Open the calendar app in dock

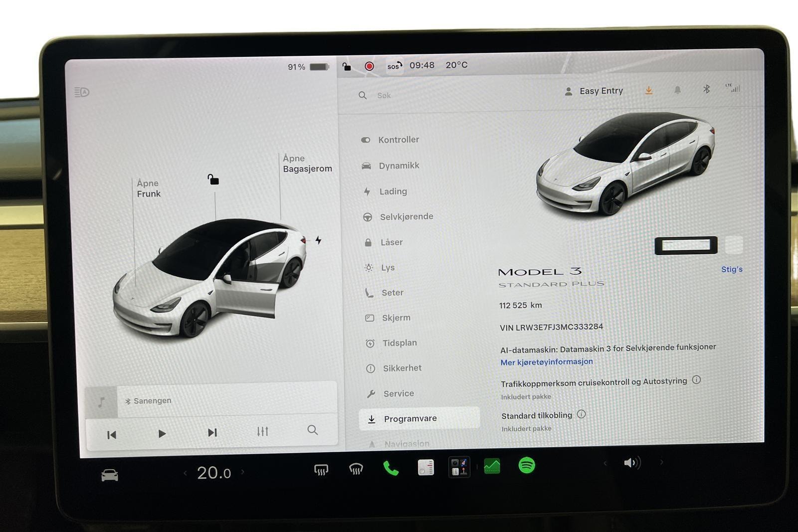coord(425,467)
